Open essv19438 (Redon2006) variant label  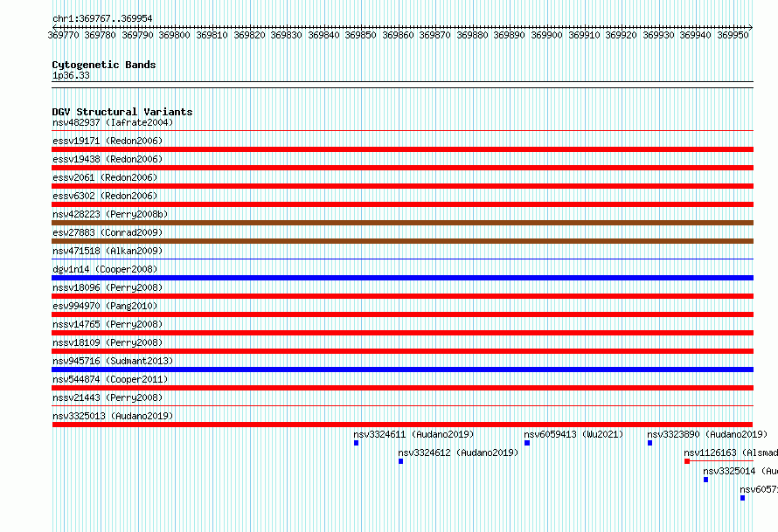(108, 159)
